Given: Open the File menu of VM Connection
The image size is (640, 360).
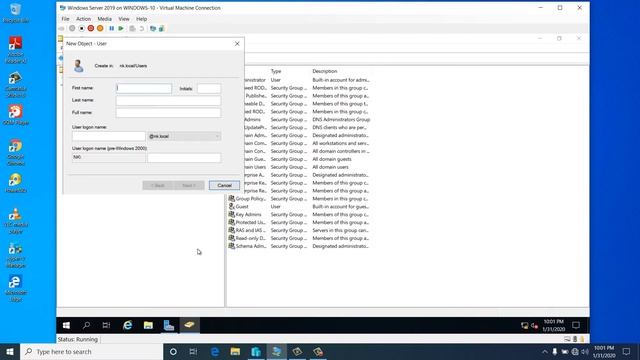Looking at the screenshot, I should 65,19.
